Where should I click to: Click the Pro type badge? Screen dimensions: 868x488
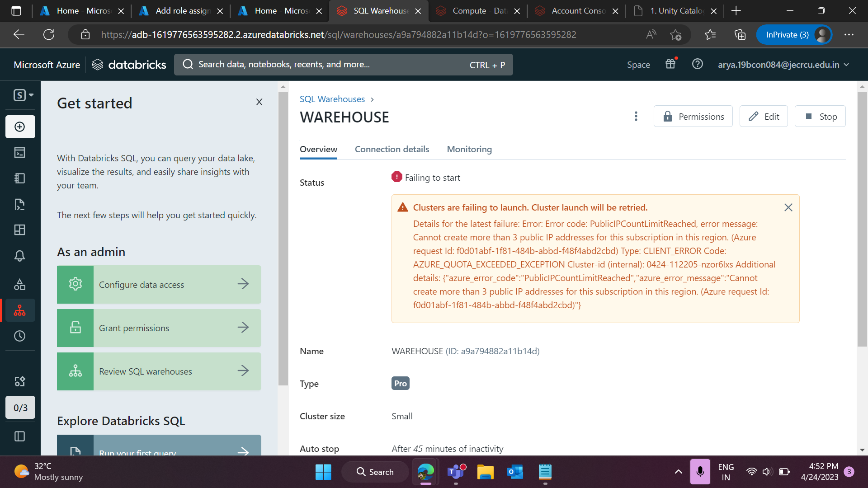click(x=401, y=383)
